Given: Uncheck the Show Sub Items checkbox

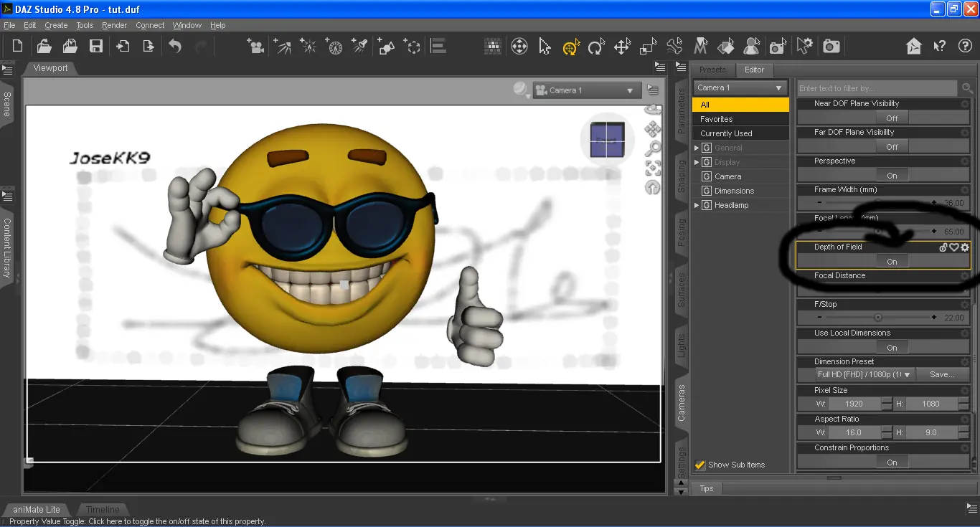Looking at the screenshot, I should (700, 465).
